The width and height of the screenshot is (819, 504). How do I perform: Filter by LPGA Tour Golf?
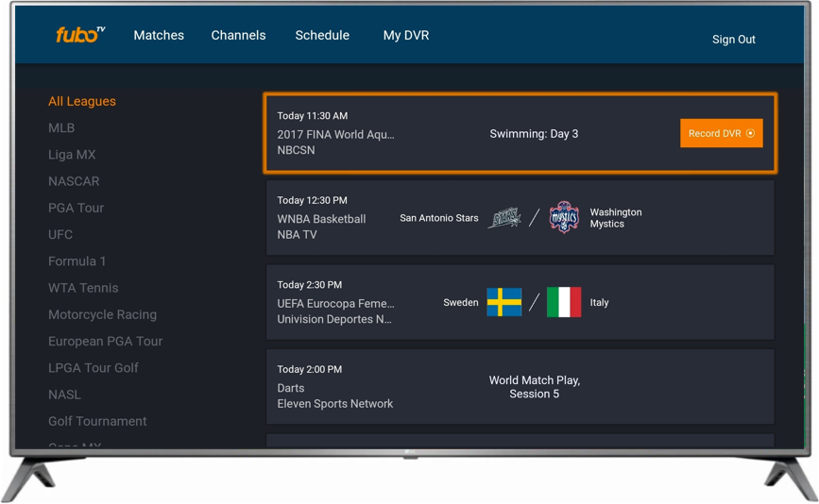click(93, 368)
